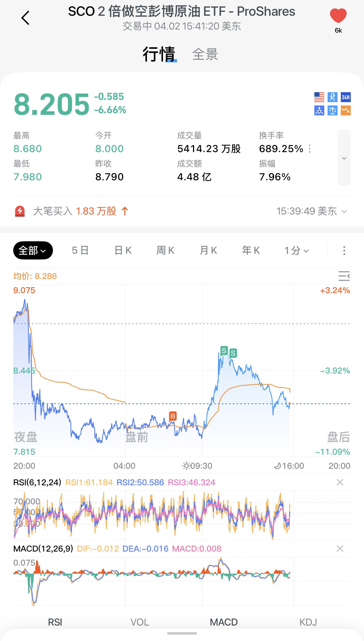Close the RSI indicator panel
The height and width of the screenshot is (641, 364).
tap(340, 482)
